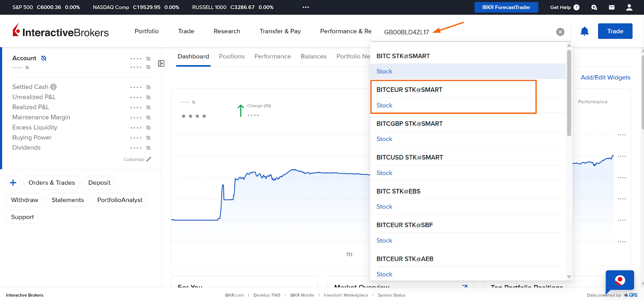Viewport: 644px width, 301px height.
Task: Click the search results scrollbar
Action: pos(569,93)
